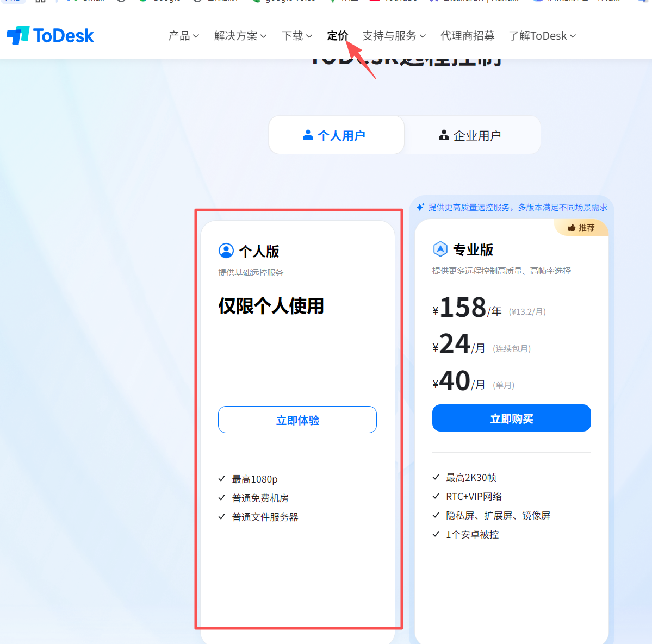Image resolution: width=652 pixels, height=644 pixels.
Task: Open the 下载 dropdown menu
Action: tap(297, 36)
